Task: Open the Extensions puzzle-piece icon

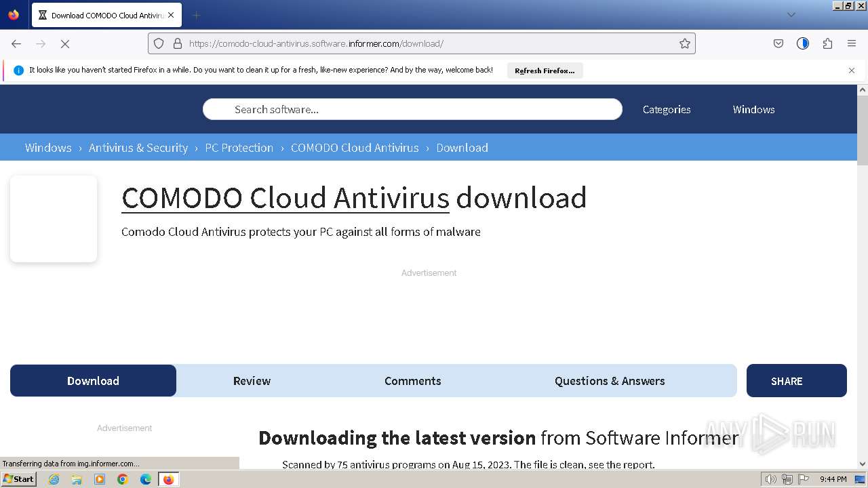Action: tap(827, 43)
